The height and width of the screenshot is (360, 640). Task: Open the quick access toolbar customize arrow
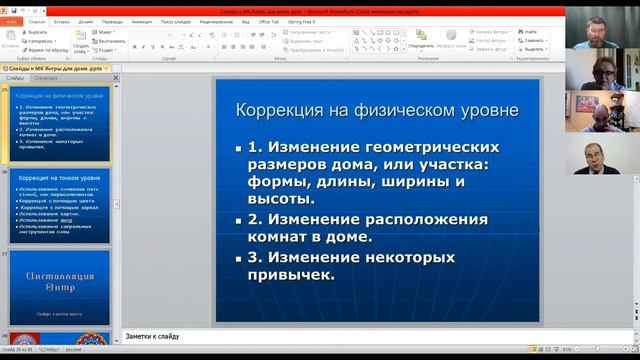coord(44,11)
